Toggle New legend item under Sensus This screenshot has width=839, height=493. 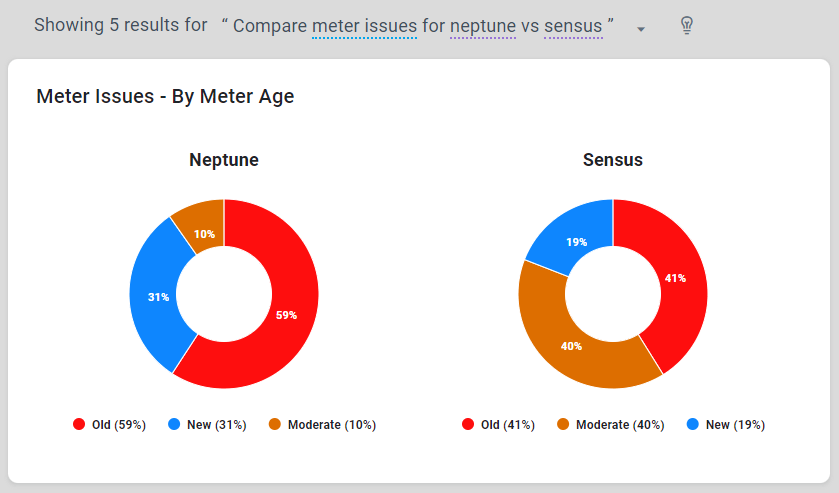pos(726,425)
